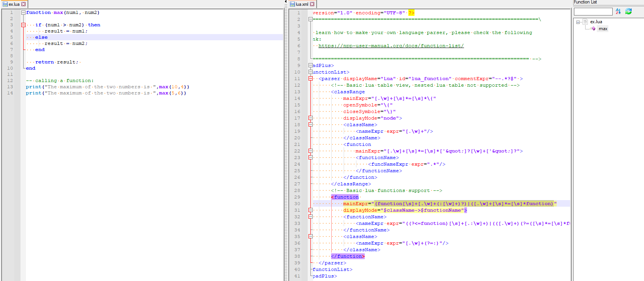
Task: Select the ex.lua entry in Function List
Action: point(596,22)
